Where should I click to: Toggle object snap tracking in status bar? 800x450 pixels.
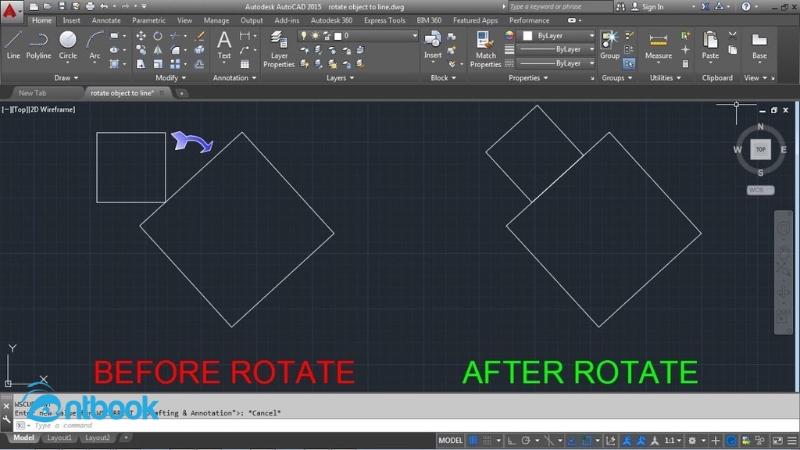tap(572, 440)
